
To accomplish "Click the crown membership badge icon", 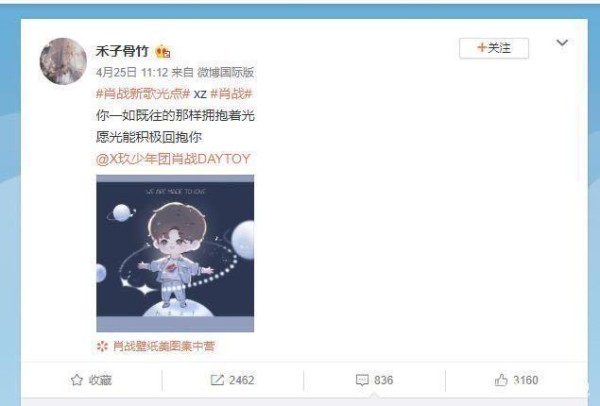I will [x=163, y=51].
